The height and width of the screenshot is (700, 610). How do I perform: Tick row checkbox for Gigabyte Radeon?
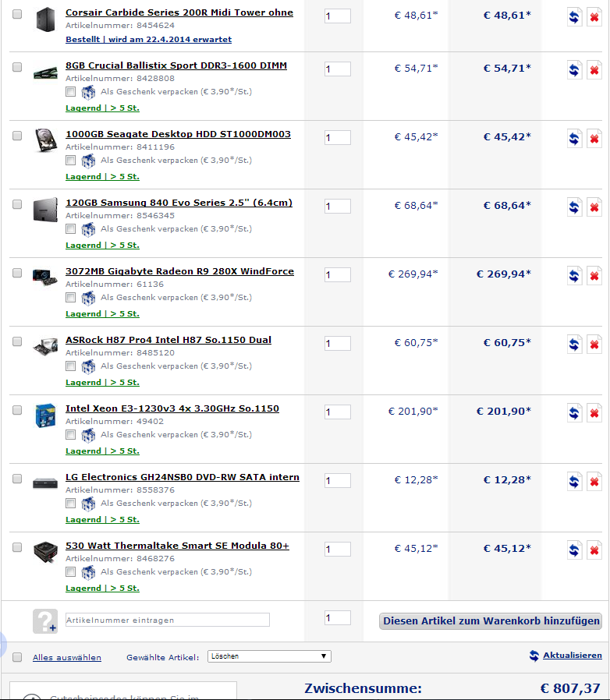tap(17, 273)
